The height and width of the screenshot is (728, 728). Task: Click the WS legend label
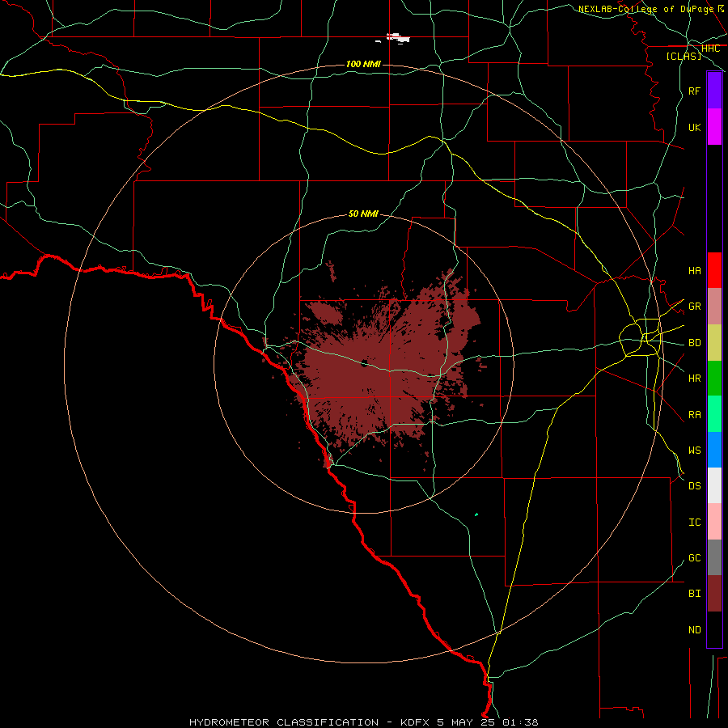pyautogui.click(x=694, y=451)
